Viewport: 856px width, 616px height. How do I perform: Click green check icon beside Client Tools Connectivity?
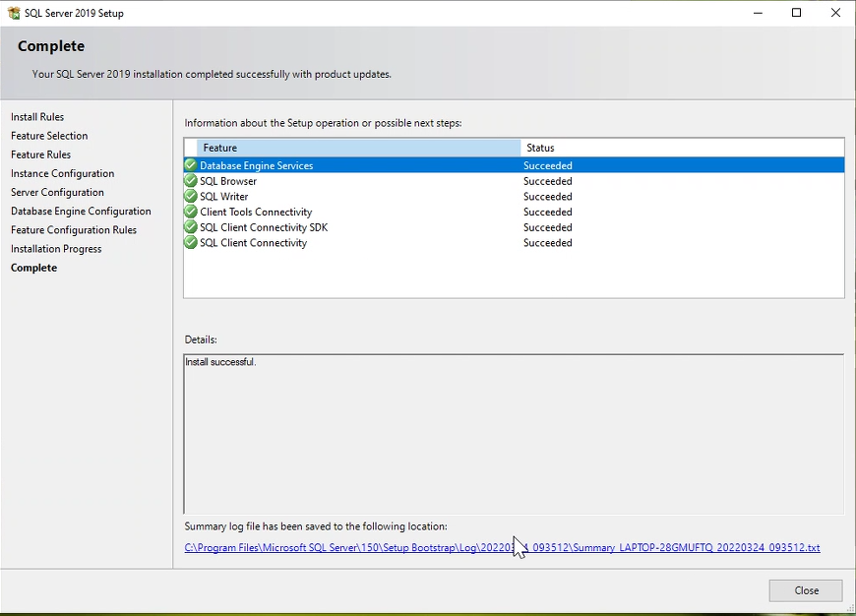coord(191,212)
